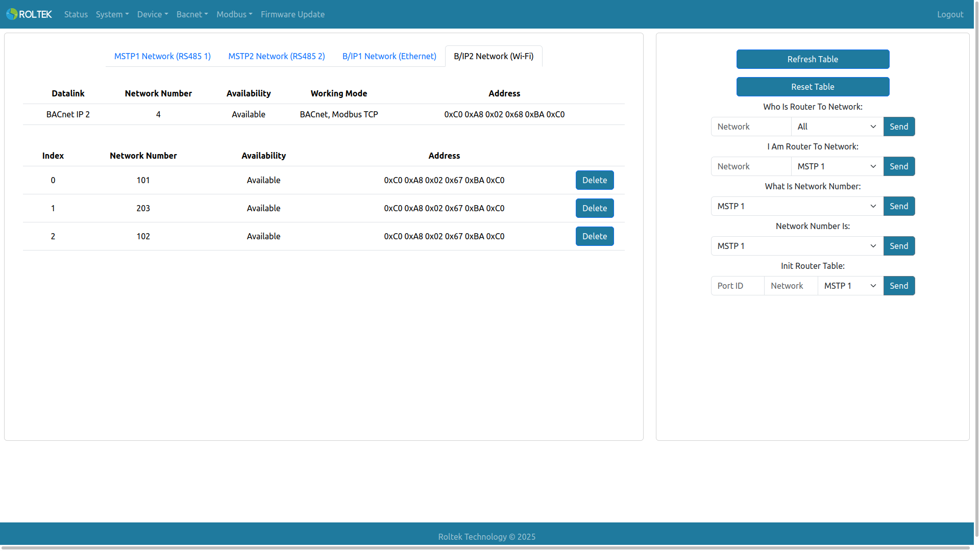Focus the I Am Router Network field
The image size is (980, 551).
[x=751, y=166]
